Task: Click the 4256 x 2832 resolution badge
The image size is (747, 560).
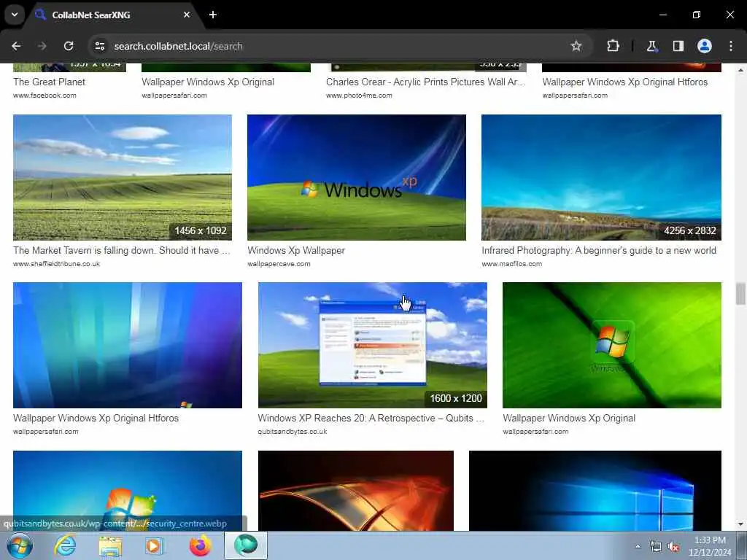Action: [x=690, y=230]
